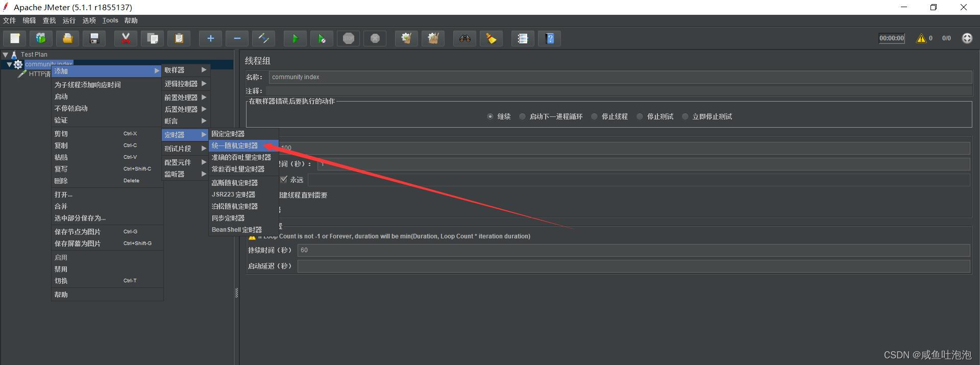Open the Function Helper dialog icon

coord(523,38)
